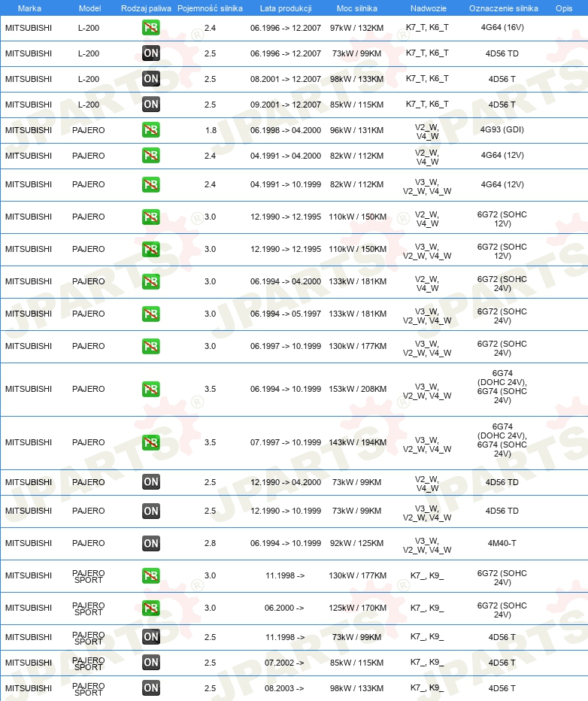Select the power value '97kW / 132KM'
This screenshot has width=588, height=701.
(x=356, y=28)
